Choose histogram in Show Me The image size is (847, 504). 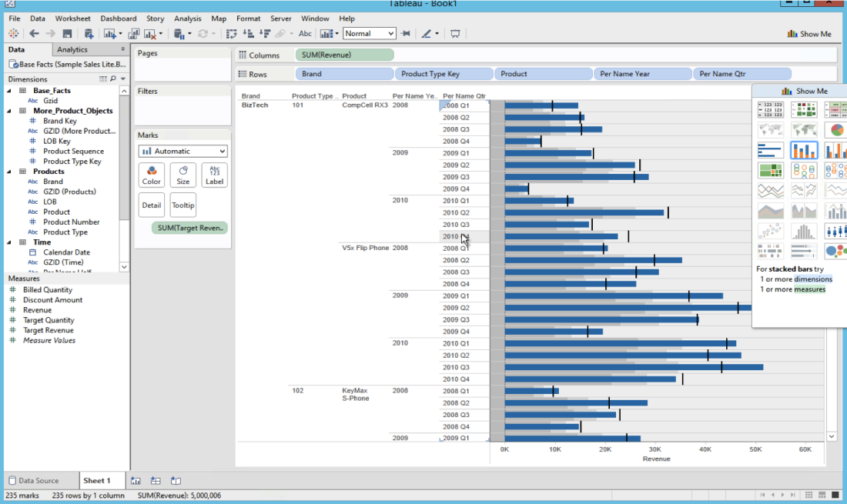(804, 232)
